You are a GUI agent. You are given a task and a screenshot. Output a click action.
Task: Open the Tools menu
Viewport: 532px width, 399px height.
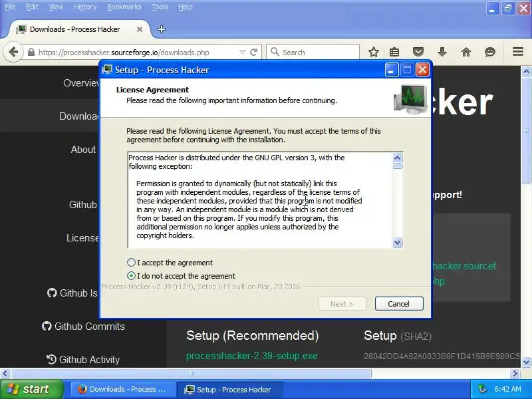click(160, 7)
